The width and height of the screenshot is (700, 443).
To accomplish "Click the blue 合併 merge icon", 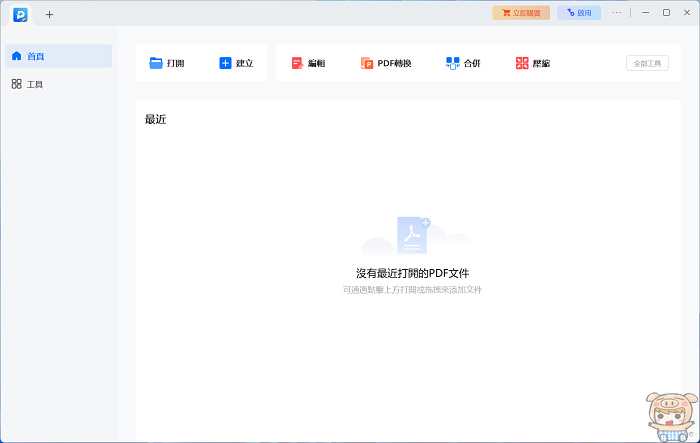I will coord(453,63).
